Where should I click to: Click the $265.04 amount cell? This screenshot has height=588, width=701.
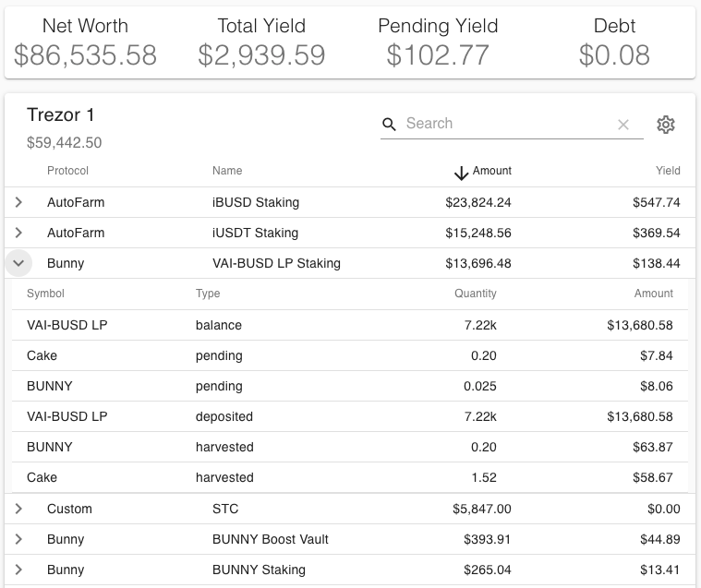pos(487,570)
